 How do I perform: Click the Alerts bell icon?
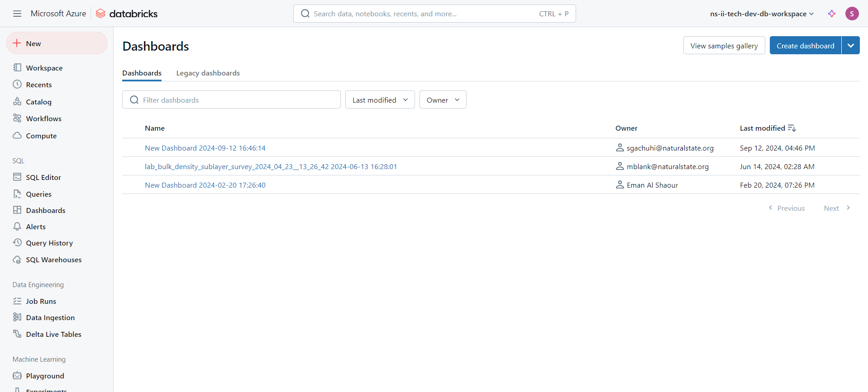point(17,226)
